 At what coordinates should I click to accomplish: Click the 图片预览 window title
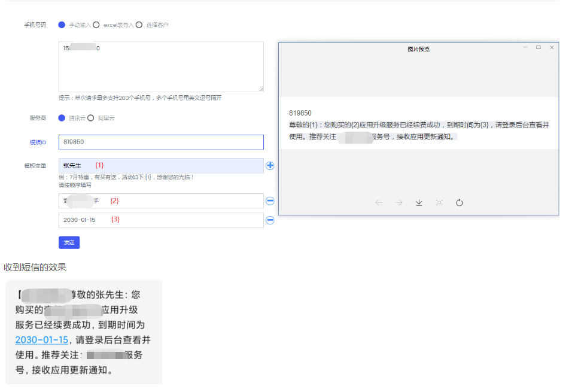[x=418, y=49]
